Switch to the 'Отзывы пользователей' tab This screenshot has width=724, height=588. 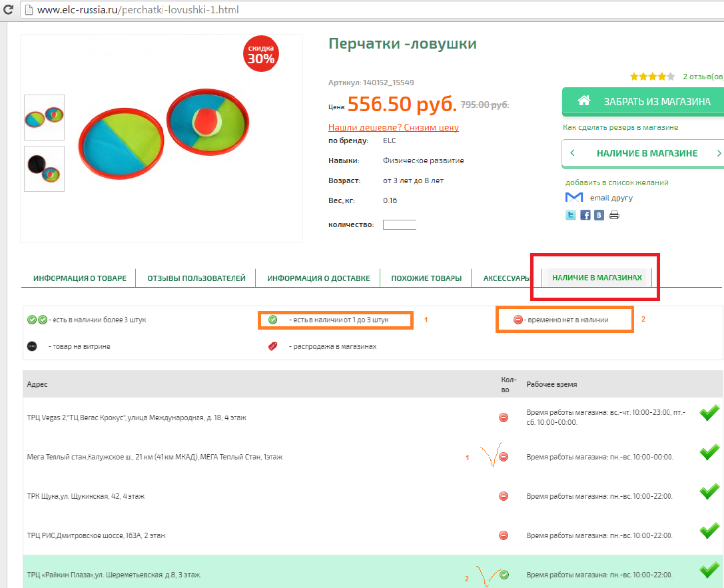click(196, 278)
